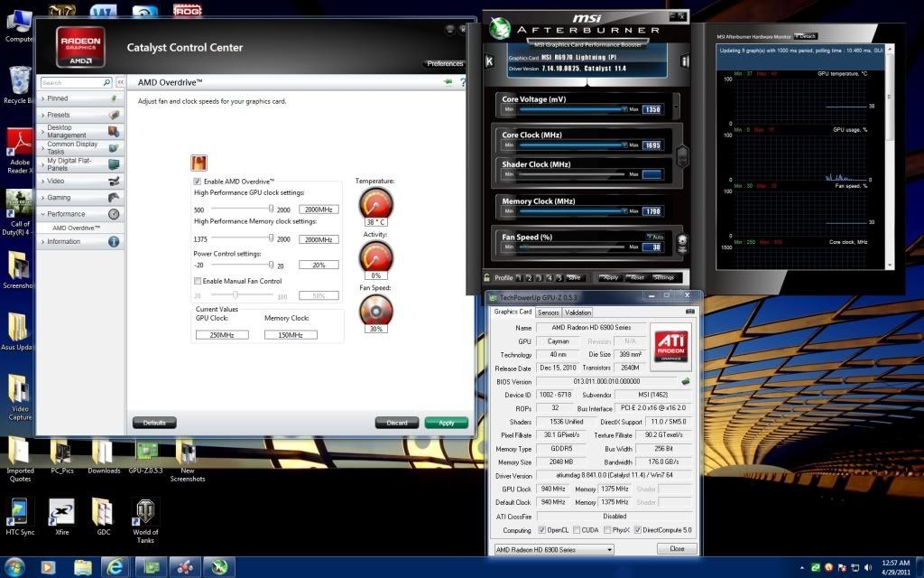Click Afterburner Apply button
Viewport: 924px width, 578px height.
pyautogui.click(x=611, y=277)
